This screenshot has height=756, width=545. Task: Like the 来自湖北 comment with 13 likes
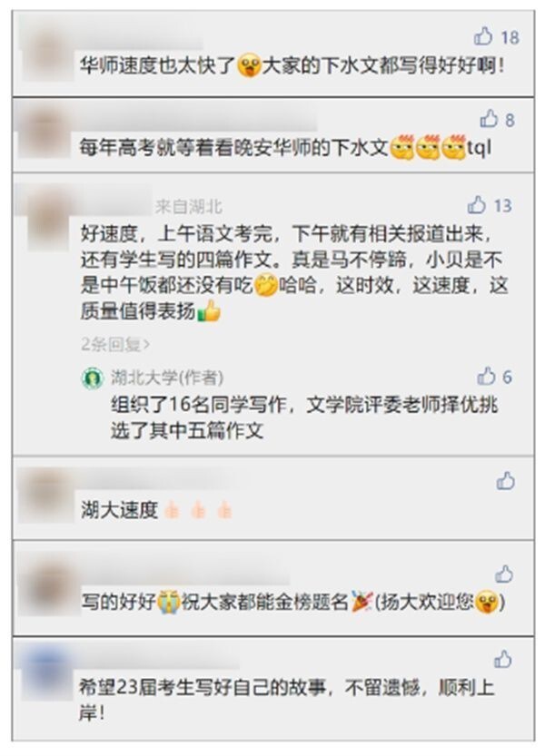(x=477, y=205)
